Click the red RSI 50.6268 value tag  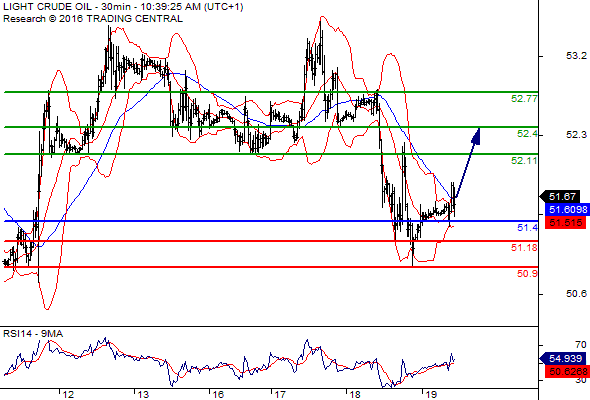(567, 372)
